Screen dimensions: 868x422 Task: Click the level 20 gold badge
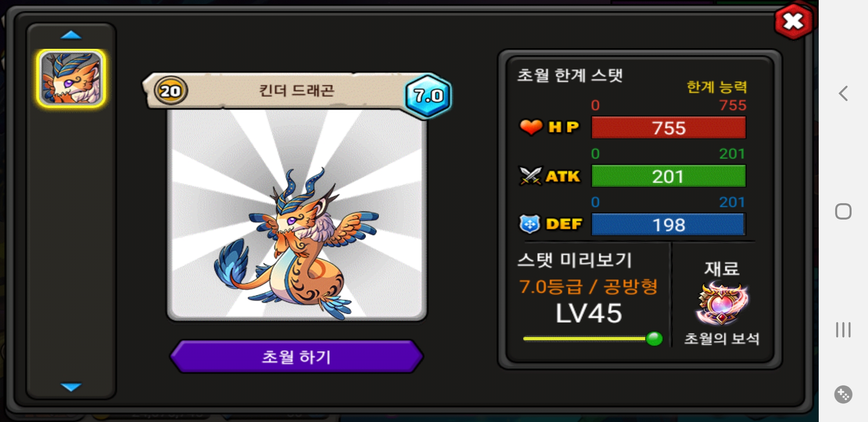[170, 91]
